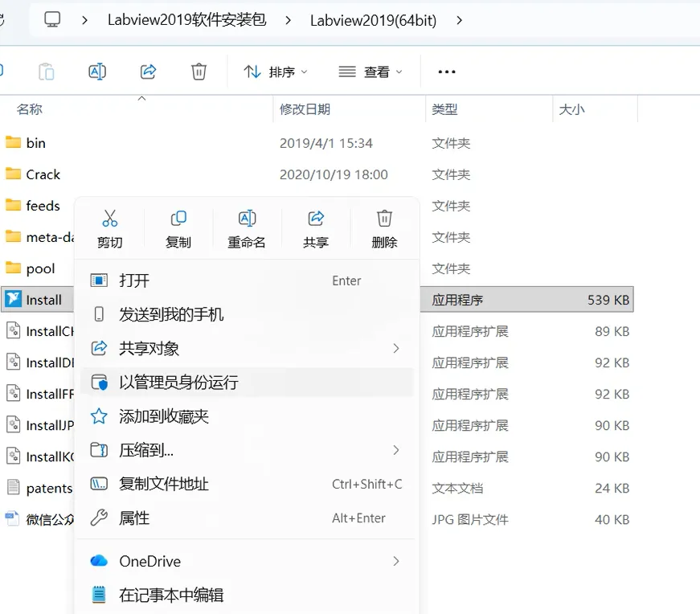Select the bin folder icon

click(x=13, y=142)
